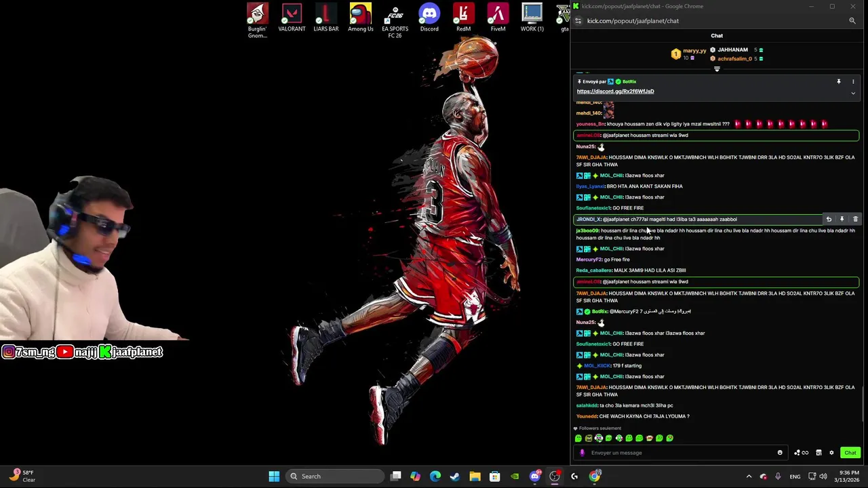This screenshot has width=868, height=488.
Task: Insert the third quick emote
Action: click(599, 439)
